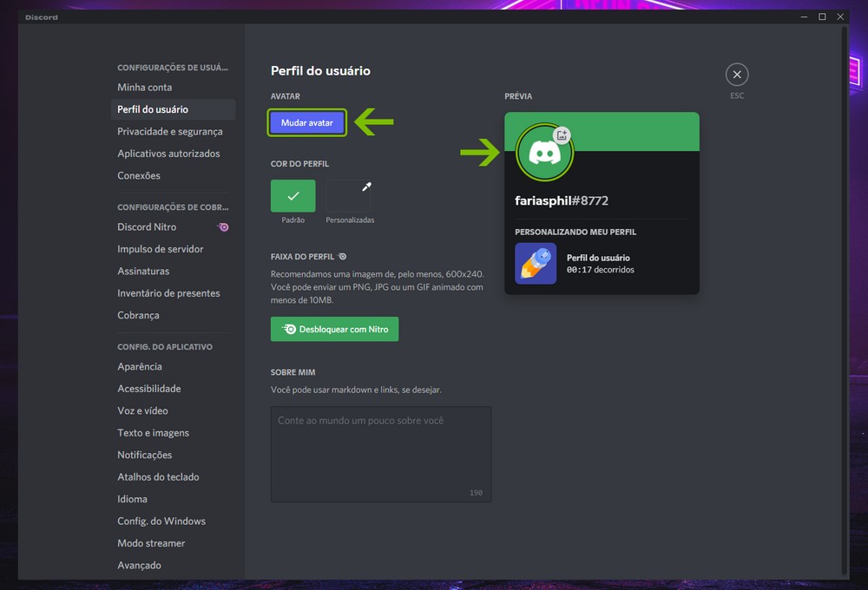Screen dimensions: 868x590
Task: Click the Nitro icon next to Faixa do Perfil
Action: (x=343, y=257)
